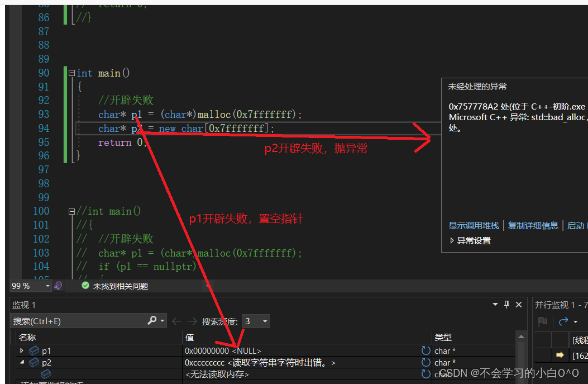Click the search magnifier in the 监视 1 panel
Viewport: 588px width, 384px height.
click(152, 321)
